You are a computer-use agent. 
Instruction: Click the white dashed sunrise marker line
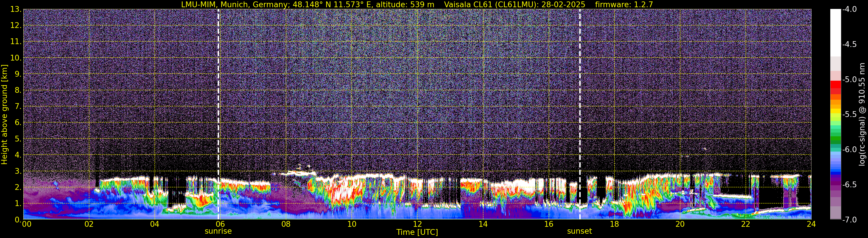pos(218,114)
